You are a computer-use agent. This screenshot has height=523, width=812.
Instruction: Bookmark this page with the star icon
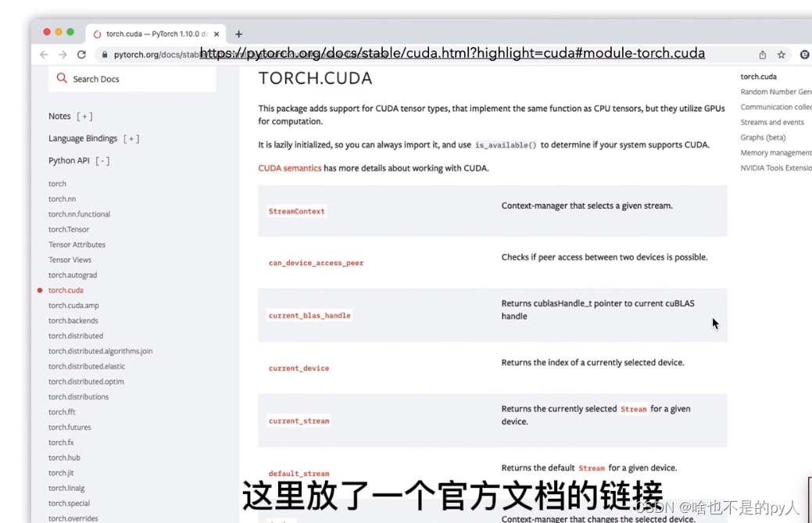coord(782,55)
